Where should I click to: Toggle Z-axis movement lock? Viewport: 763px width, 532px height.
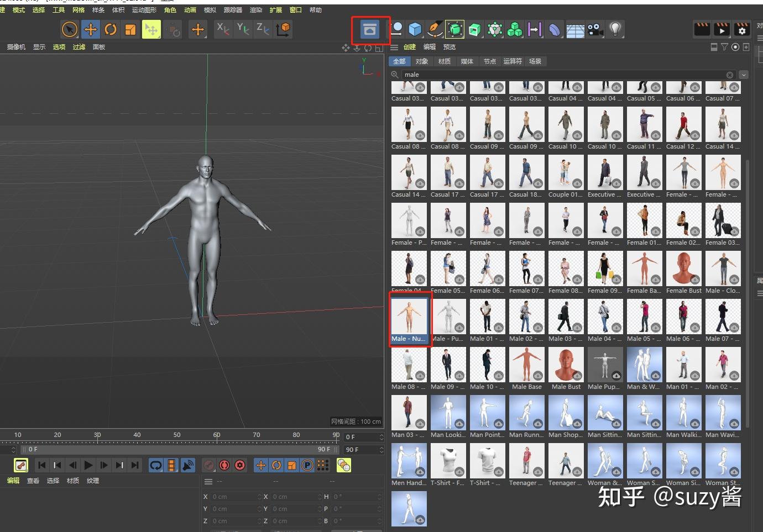(263, 29)
